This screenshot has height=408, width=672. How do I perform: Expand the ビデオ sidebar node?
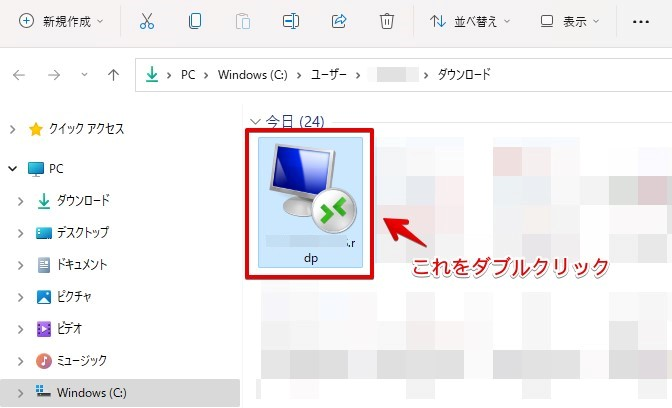click(21, 329)
